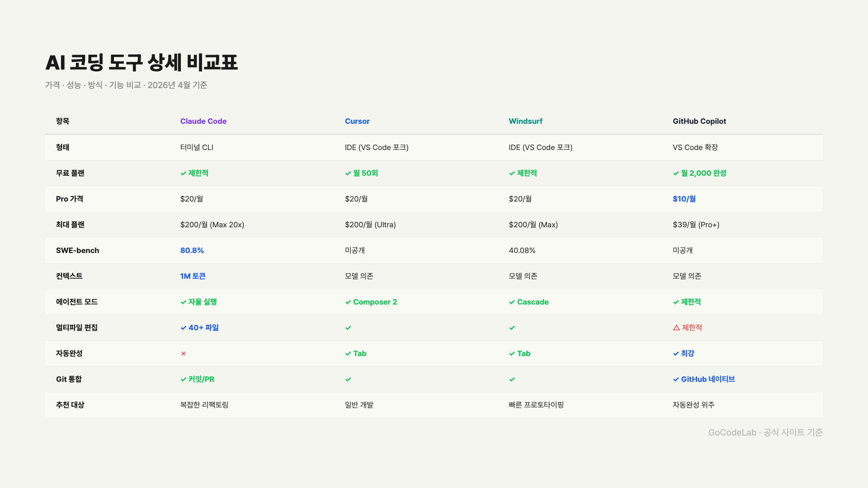
Task: Select the Windsurf column header
Action: 525,121
